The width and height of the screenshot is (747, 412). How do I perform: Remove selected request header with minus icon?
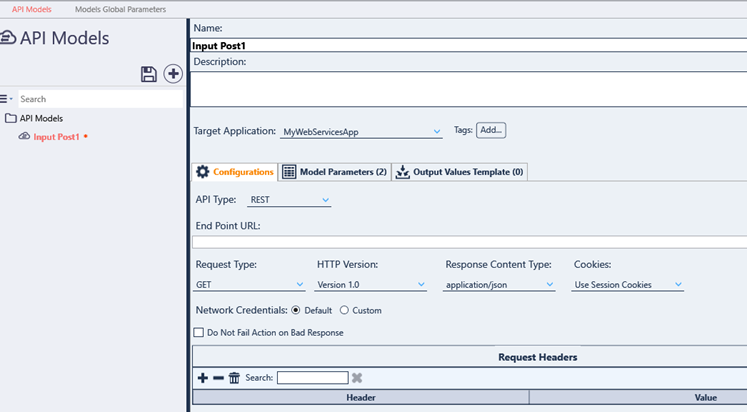coord(218,378)
